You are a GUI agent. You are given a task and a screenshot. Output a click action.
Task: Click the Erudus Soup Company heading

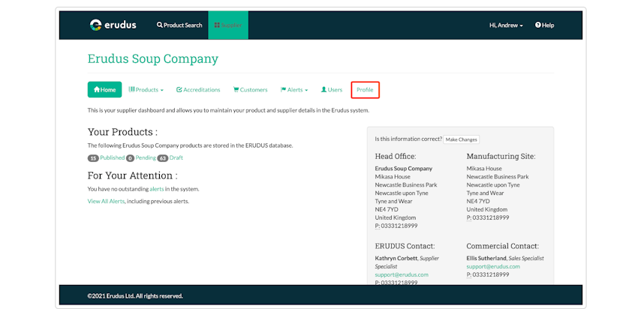click(x=153, y=58)
